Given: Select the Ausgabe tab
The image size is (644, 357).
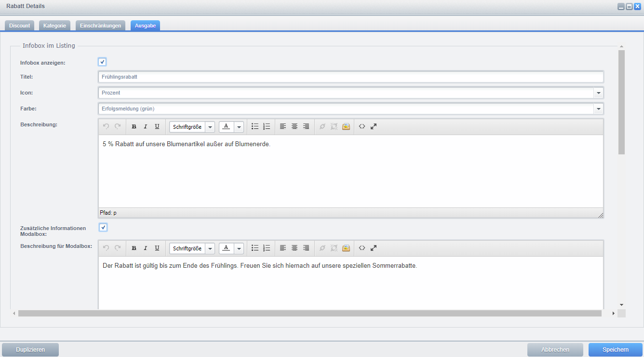Looking at the screenshot, I should click(145, 26).
